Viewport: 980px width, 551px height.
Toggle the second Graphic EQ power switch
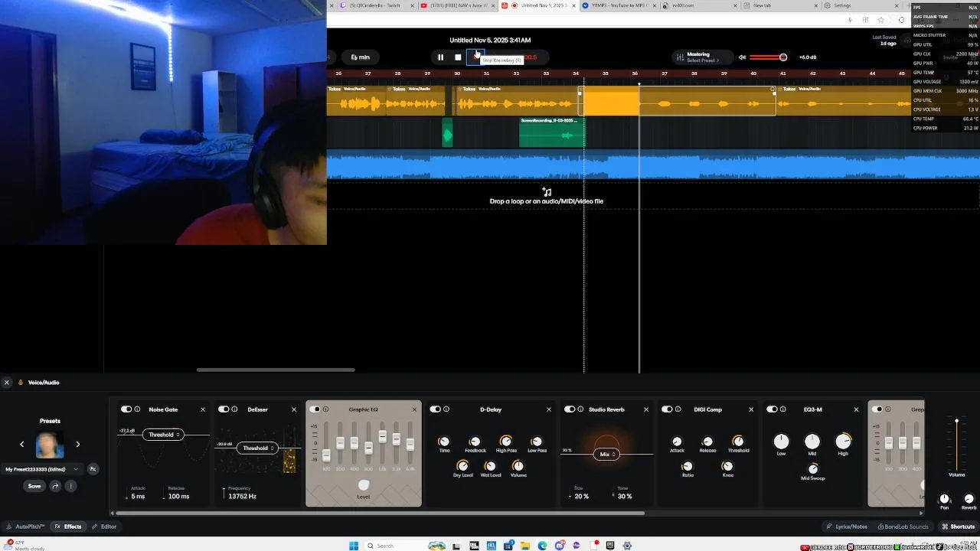point(877,409)
